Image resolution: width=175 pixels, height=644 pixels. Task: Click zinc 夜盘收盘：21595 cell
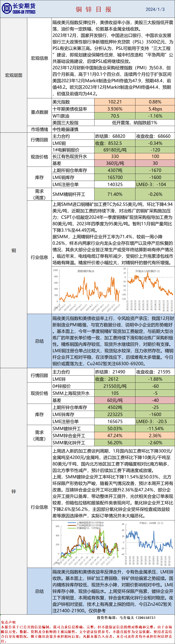point(155,372)
